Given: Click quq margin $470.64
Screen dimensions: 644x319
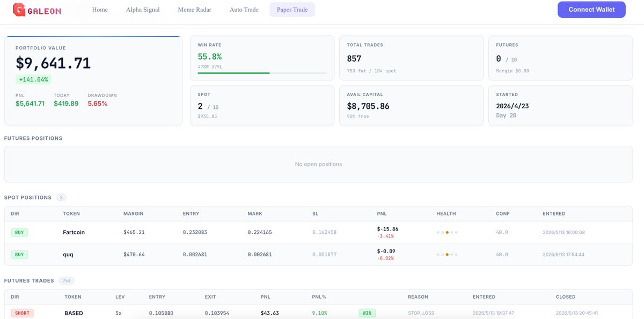Looking at the screenshot, I should (x=134, y=255).
